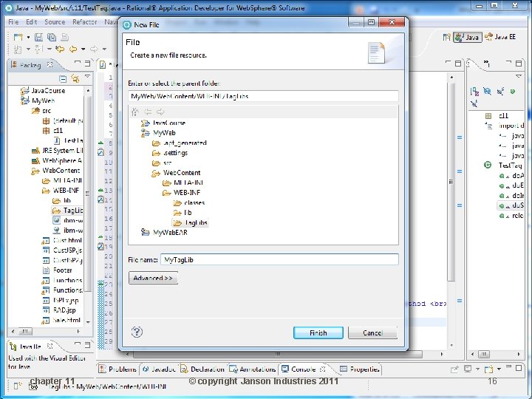Viewport: 532px width, 399px height.
Task: Open the Console tab
Action: coord(304,369)
